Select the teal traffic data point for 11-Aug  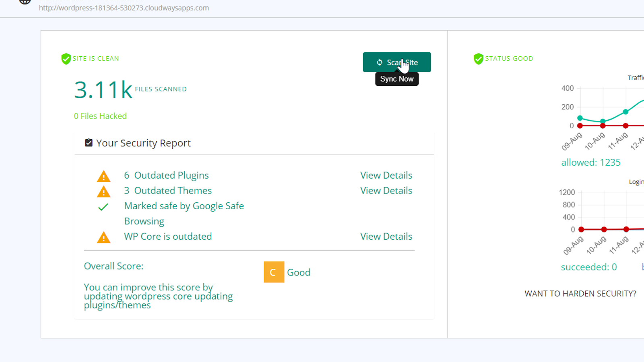tap(625, 112)
